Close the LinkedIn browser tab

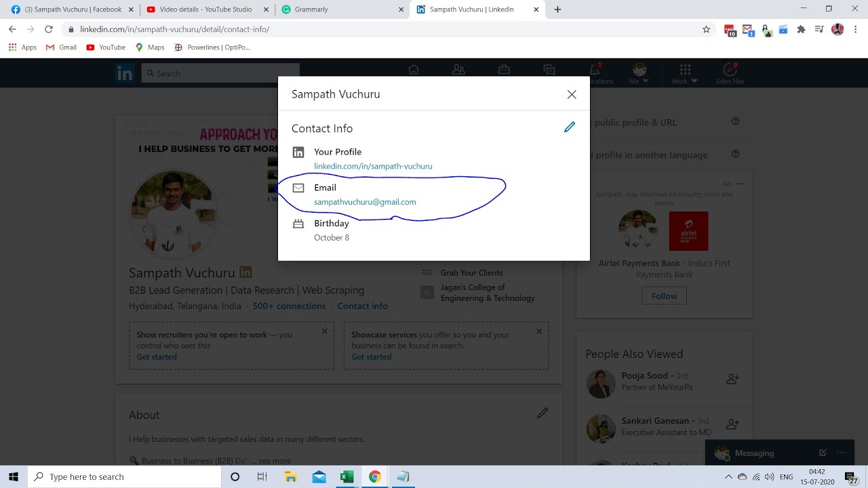536,9
